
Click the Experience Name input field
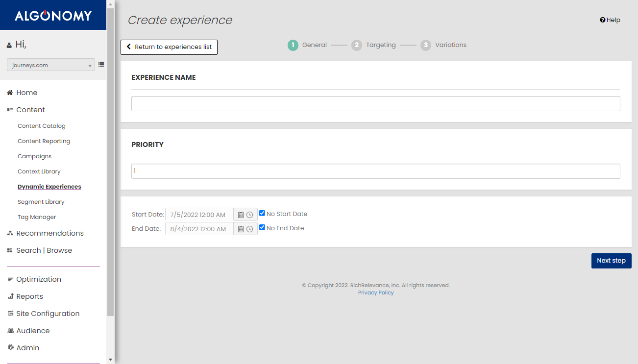click(376, 104)
